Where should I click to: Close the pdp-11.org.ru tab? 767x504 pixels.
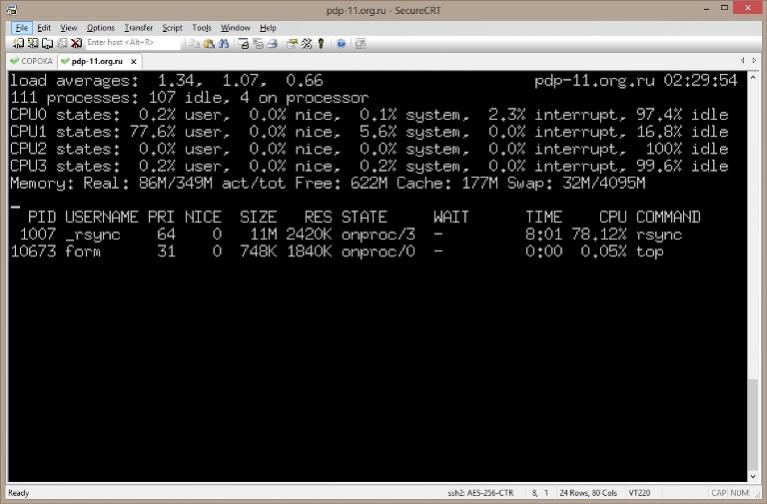[x=131, y=61]
